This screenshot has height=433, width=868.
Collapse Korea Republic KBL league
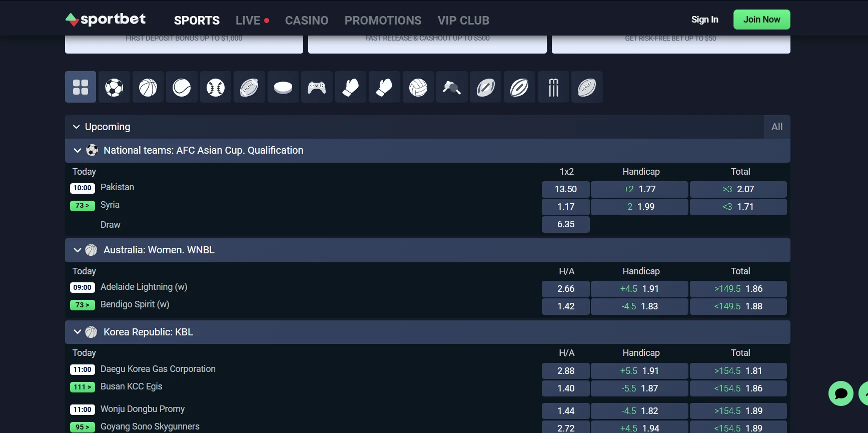78,332
